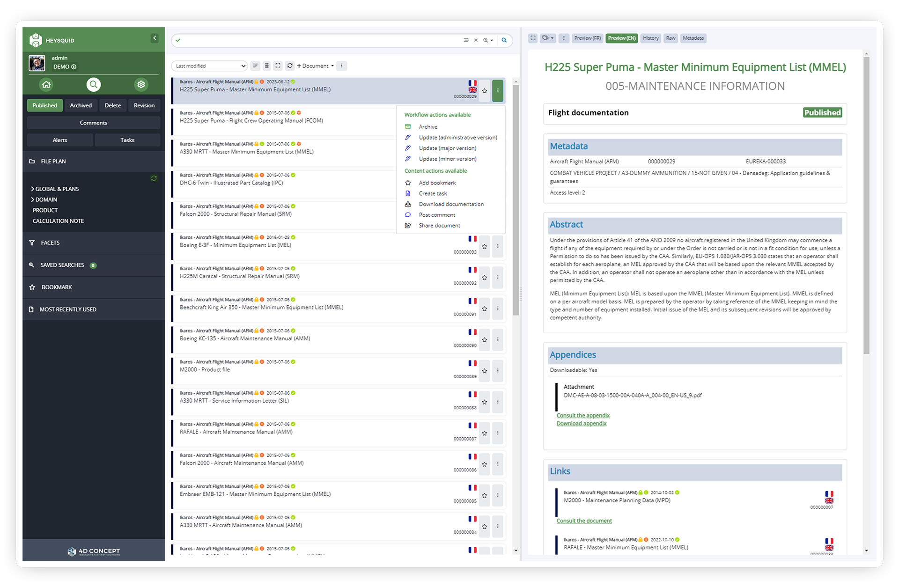Open the FILE PLAN section header
The image size is (899, 588).
94,162
